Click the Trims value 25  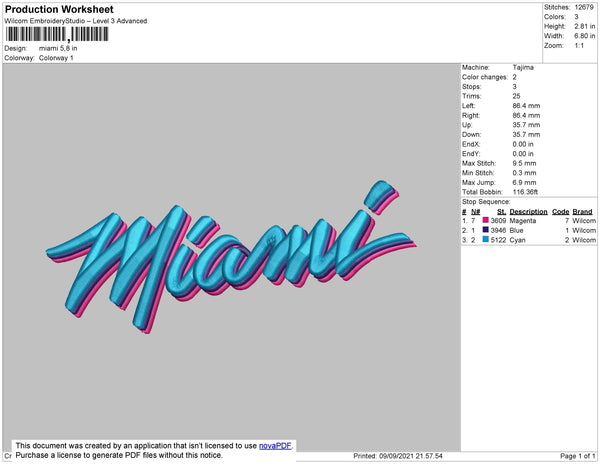517,96
